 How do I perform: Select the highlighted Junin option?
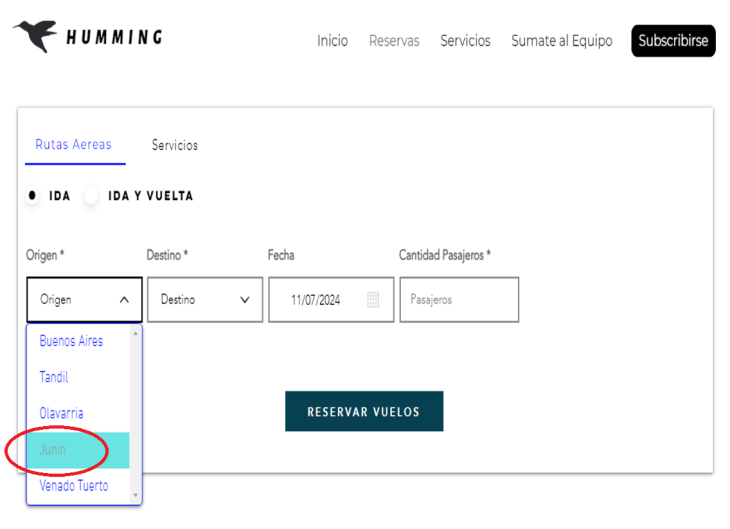pos(53,450)
